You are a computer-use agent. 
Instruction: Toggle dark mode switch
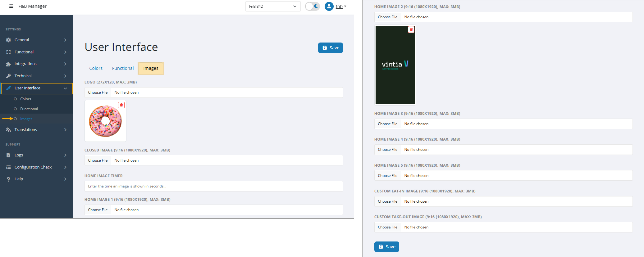(312, 6)
